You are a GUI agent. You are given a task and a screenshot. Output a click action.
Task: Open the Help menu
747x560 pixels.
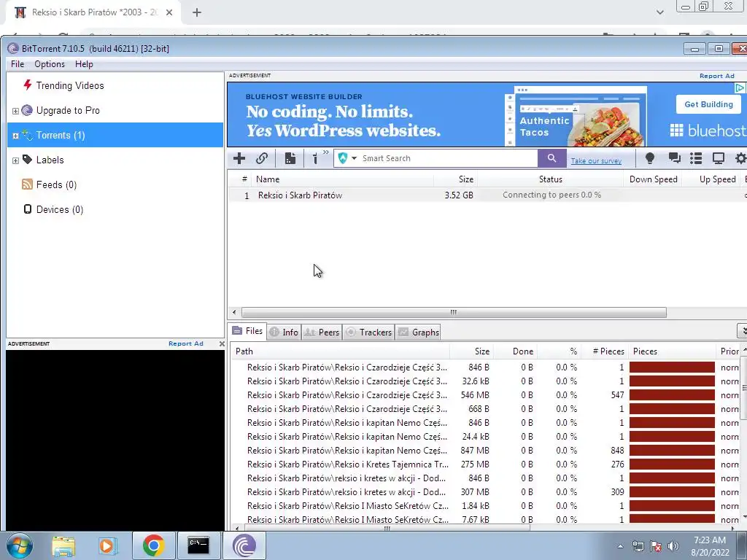84,64
